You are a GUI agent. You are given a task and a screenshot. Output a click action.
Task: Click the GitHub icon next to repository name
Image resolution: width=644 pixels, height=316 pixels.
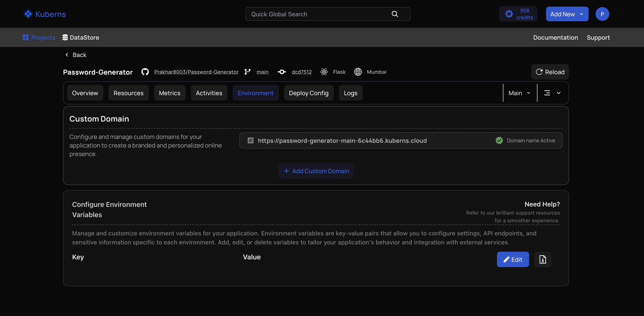pos(145,72)
